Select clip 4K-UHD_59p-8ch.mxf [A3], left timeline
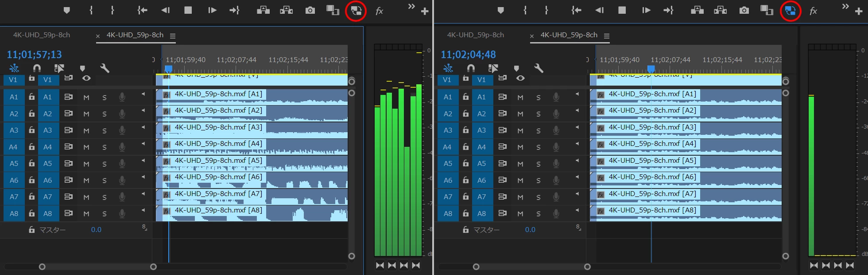The image size is (868, 275). 252,130
